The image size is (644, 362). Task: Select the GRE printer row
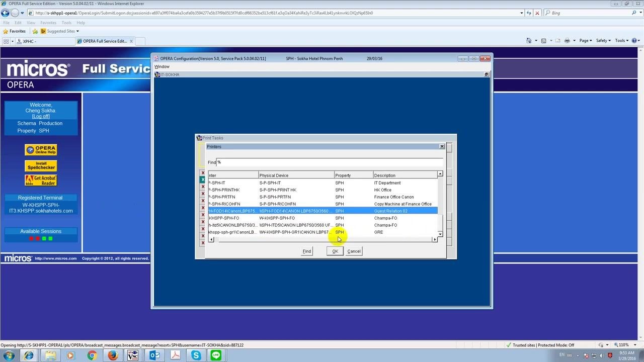click(323, 232)
